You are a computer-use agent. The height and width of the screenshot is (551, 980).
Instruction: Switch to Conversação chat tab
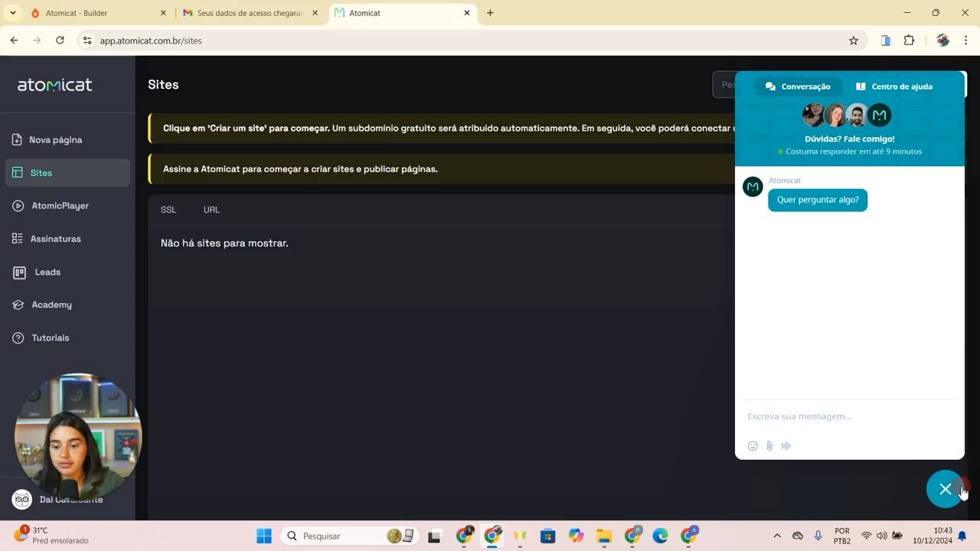click(798, 86)
